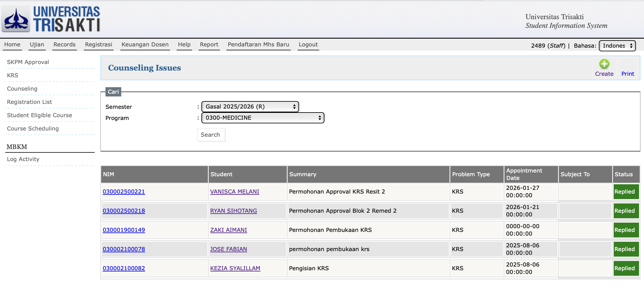Open the RYAN SIHOTANG student link
Viewport: 644px width, 290px height.
coord(234,211)
